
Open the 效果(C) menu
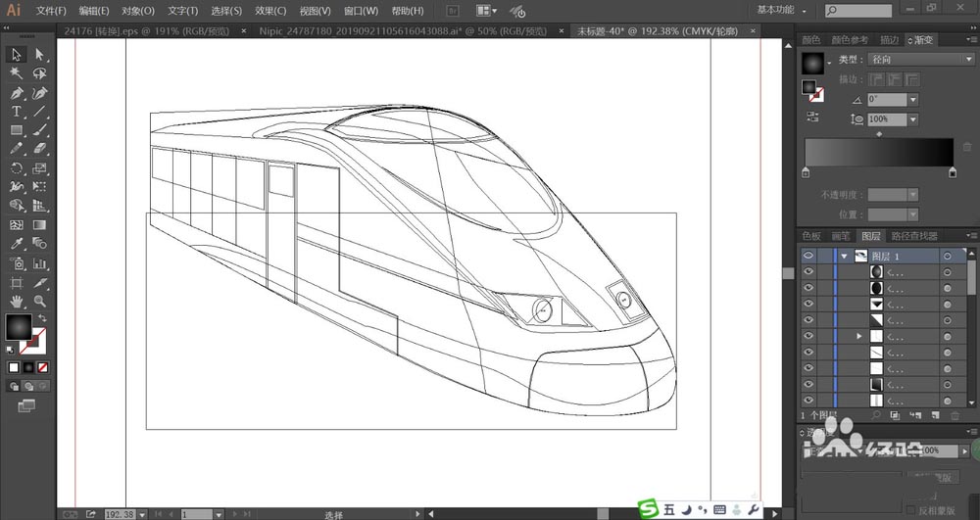[270, 11]
